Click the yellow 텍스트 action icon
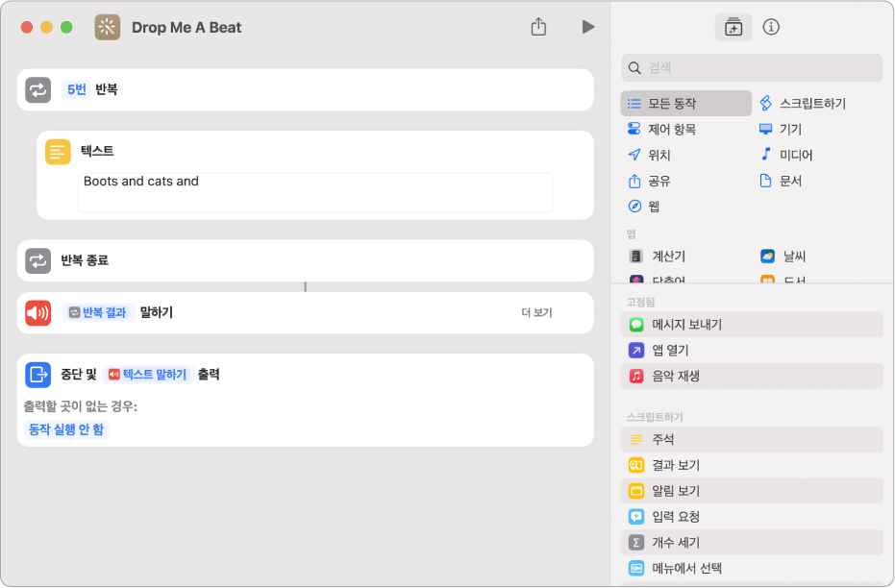895x588 pixels. pos(58,152)
